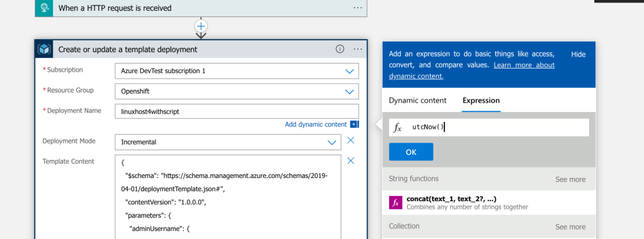
Task: Click the 'When a HTTP request is received' title
Action: [x=115, y=8]
